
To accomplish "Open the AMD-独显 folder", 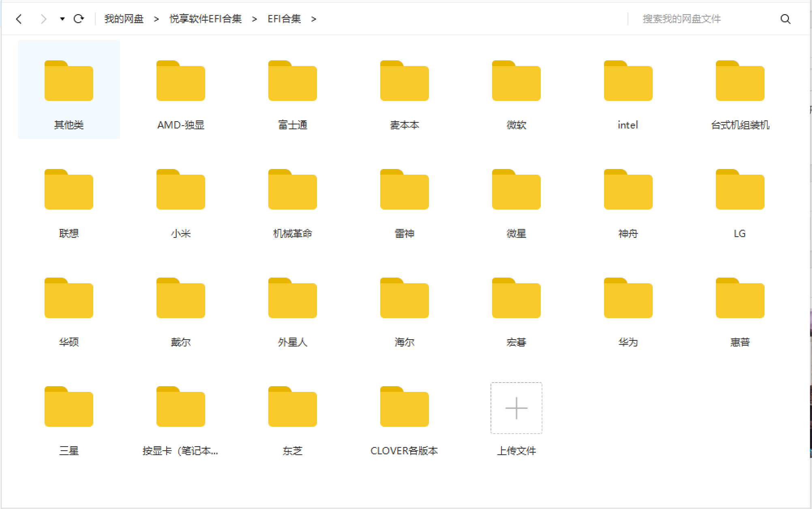I will coord(181,81).
